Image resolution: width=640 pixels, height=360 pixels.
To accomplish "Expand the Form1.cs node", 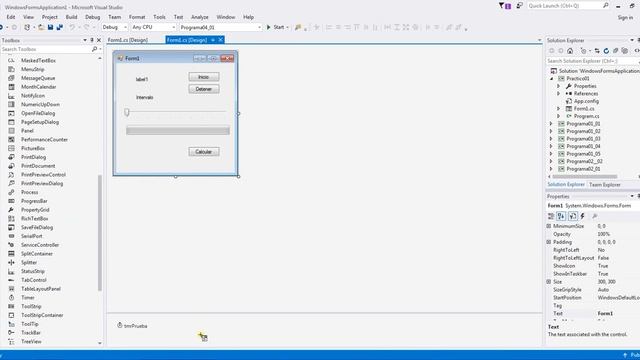I will [x=559, y=109].
